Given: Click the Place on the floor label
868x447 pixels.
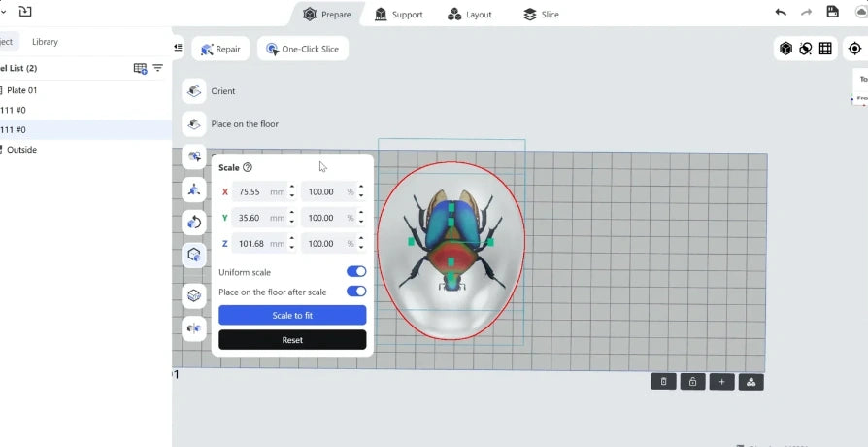Looking at the screenshot, I should coord(245,124).
